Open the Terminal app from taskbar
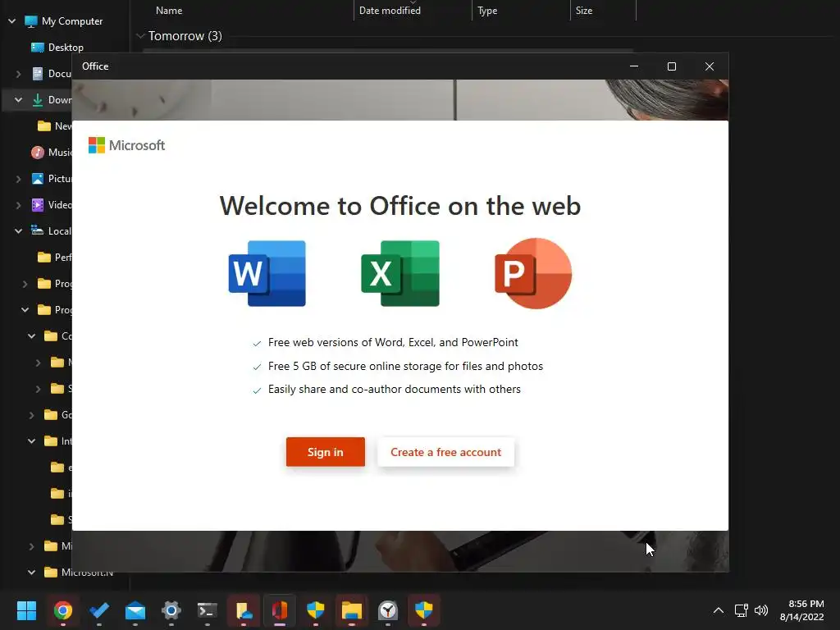The image size is (840, 630). click(x=208, y=610)
